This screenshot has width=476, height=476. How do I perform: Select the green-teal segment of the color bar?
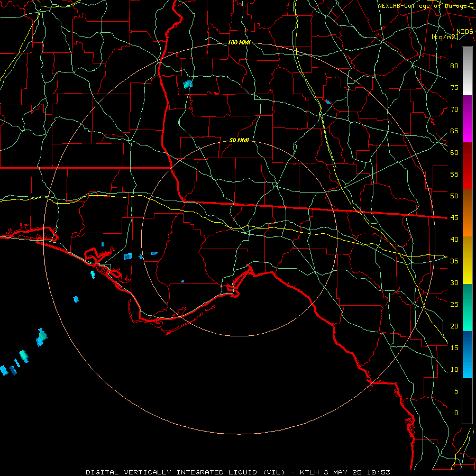[x=467, y=307]
